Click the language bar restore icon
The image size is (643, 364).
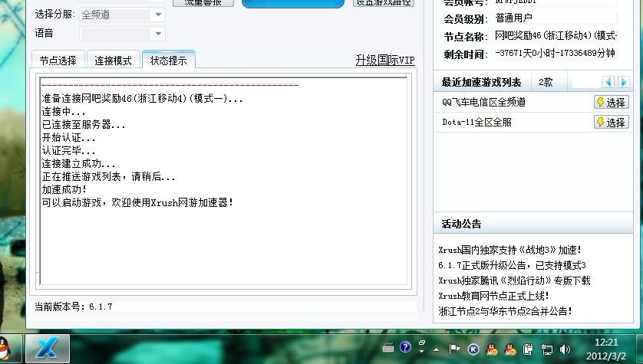click(x=421, y=343)
